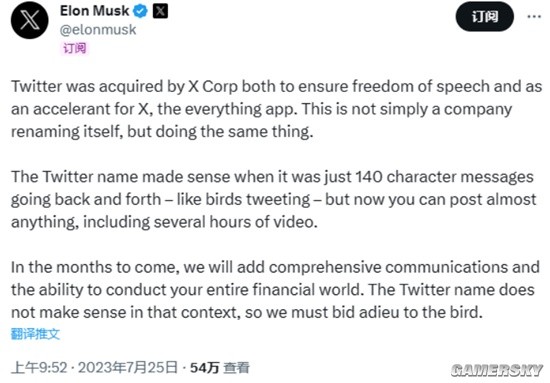Select the paragraph starting 'In the months to come'

275,289
